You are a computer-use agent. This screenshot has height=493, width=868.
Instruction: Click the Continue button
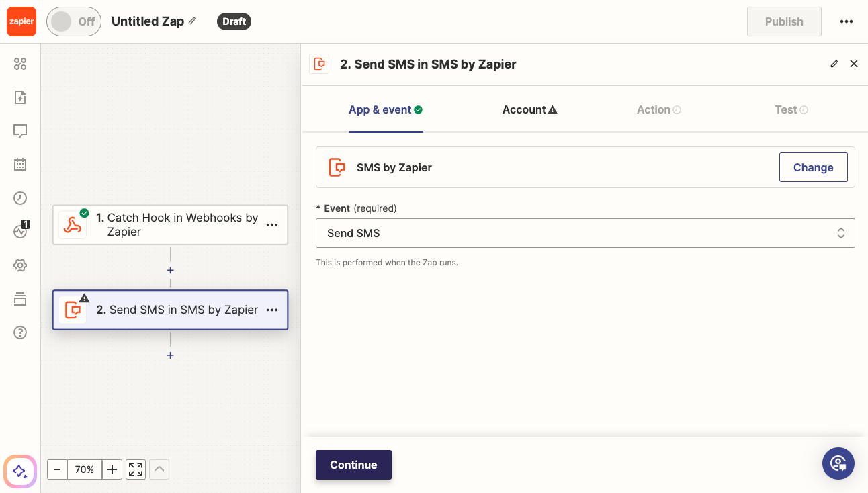tap(353, 465)
